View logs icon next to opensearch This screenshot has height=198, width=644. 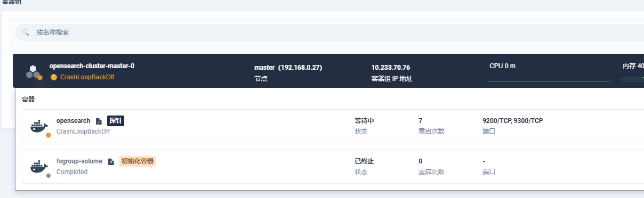pos(99,121)
